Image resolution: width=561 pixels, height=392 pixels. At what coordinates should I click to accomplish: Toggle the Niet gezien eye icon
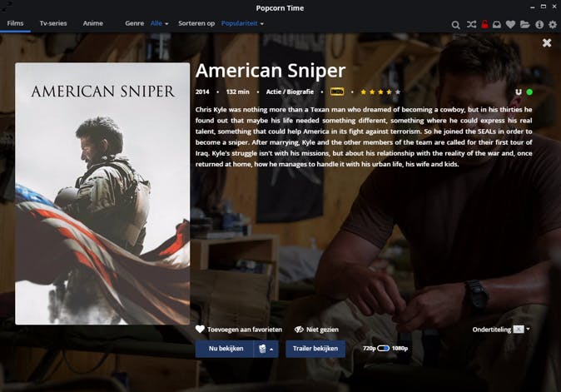(x=299, y=330)
